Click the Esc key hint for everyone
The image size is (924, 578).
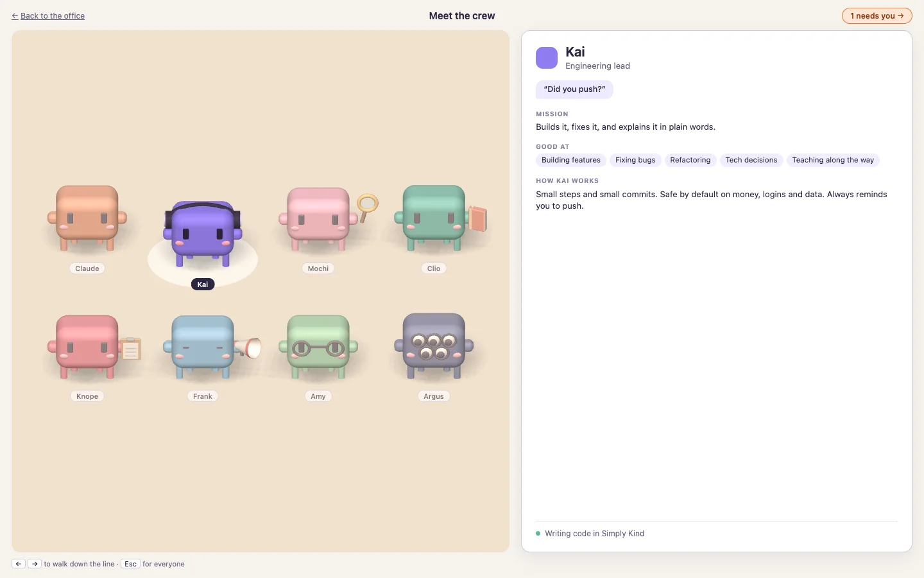[131, 564]
